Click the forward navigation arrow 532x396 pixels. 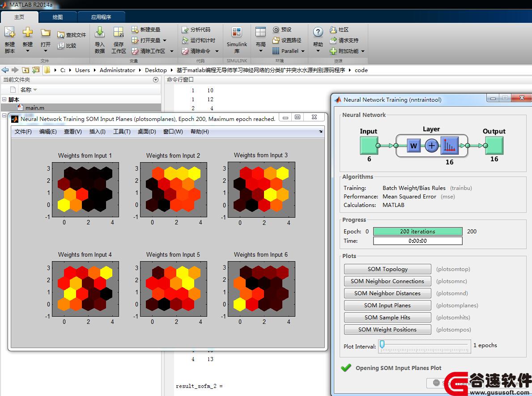15,70
